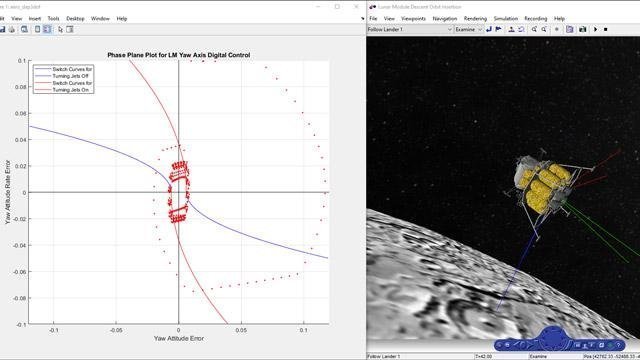Click the 'Yaw Attitude Error' x-axis label
This screenshot has height=360, width=640.
pyautogui.click(x=179, y=338)
